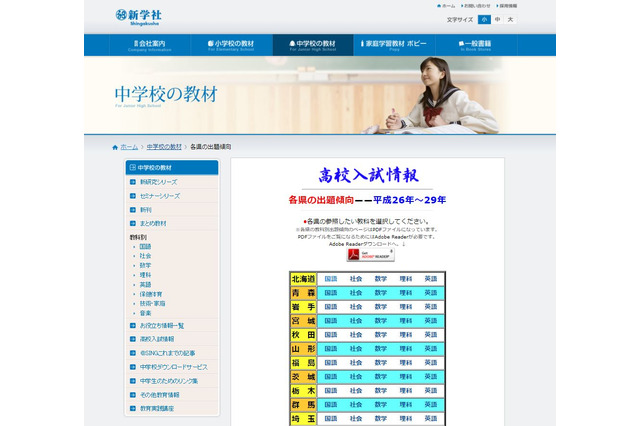Open the 中学校の教材 navigation tab
The height and width of the screenshot is (426, 640).
313,45
